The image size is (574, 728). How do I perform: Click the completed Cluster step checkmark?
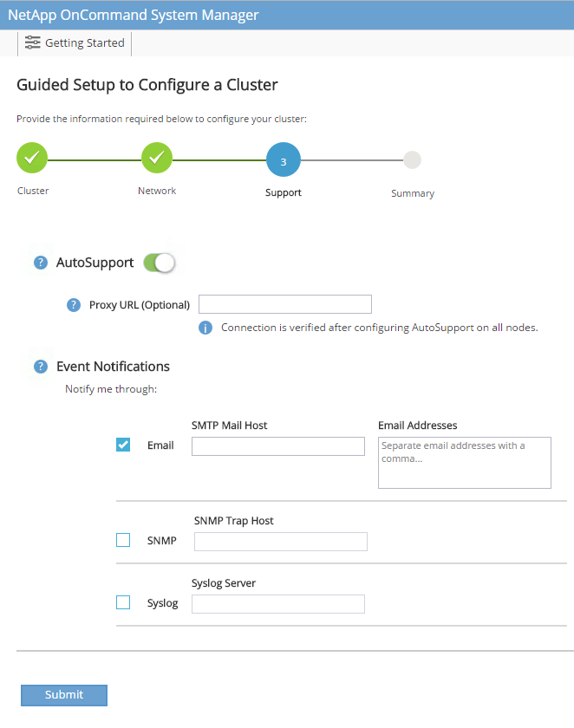click(32, 159)
